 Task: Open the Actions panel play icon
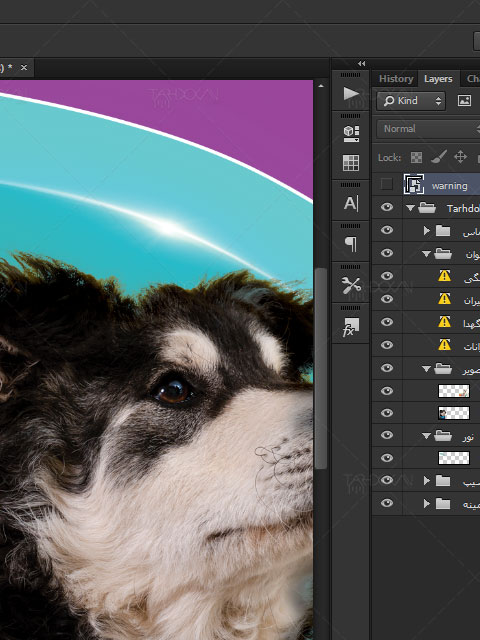[351, 93]
